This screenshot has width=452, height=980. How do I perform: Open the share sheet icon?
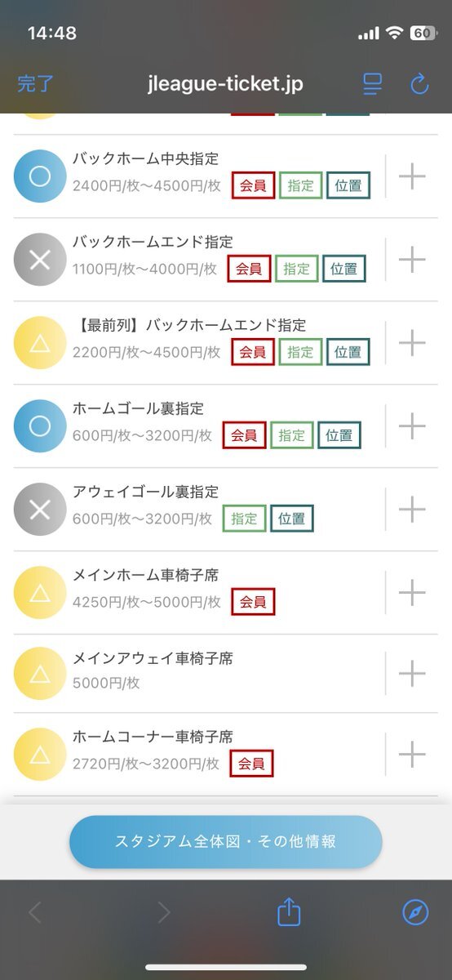tap(290, 911)
